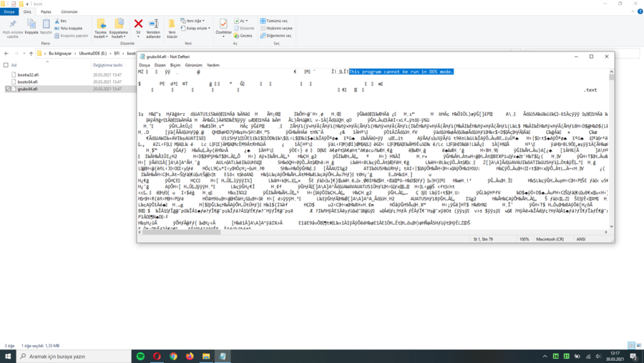The height and width of the screenshot is (363, 644).
Task: Click Bu bilgisayar in address path
Action: click(60, 54)
